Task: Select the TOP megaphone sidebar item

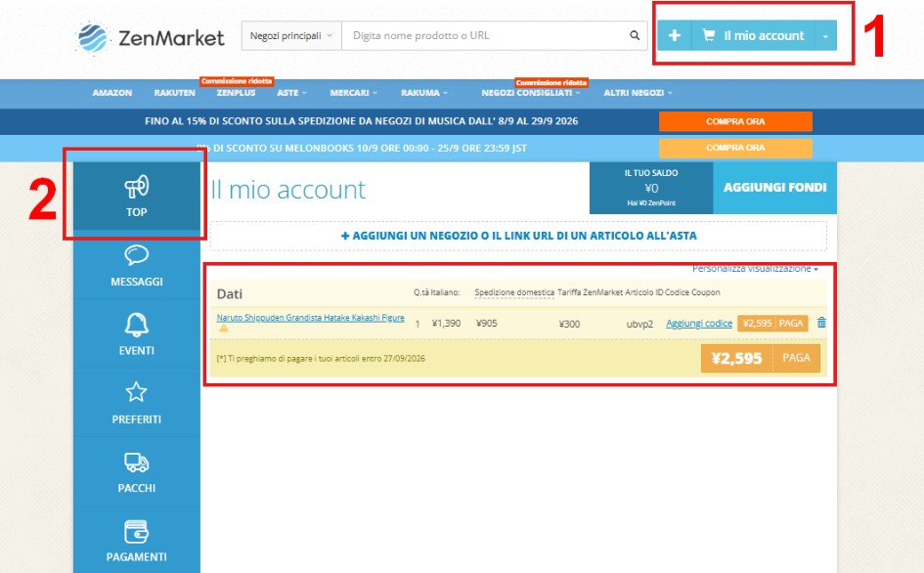Action: [x=137, y=196]
